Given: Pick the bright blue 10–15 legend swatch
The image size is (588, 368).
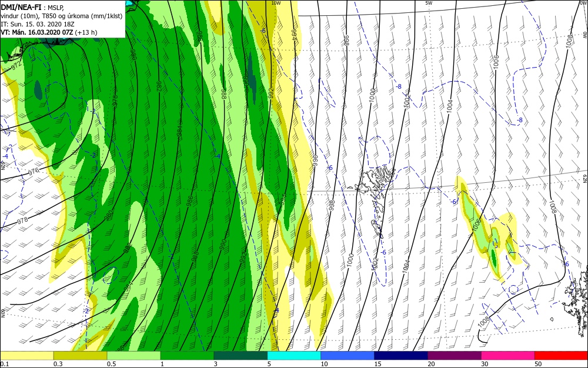Looking at the screenshot, I should tap(348, 356).
